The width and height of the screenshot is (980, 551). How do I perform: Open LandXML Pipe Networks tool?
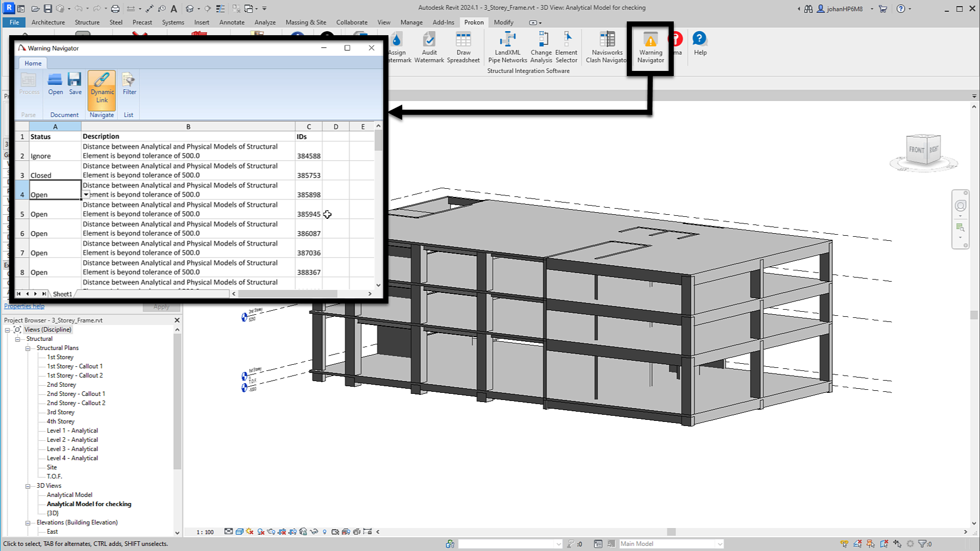click(507, 47)
